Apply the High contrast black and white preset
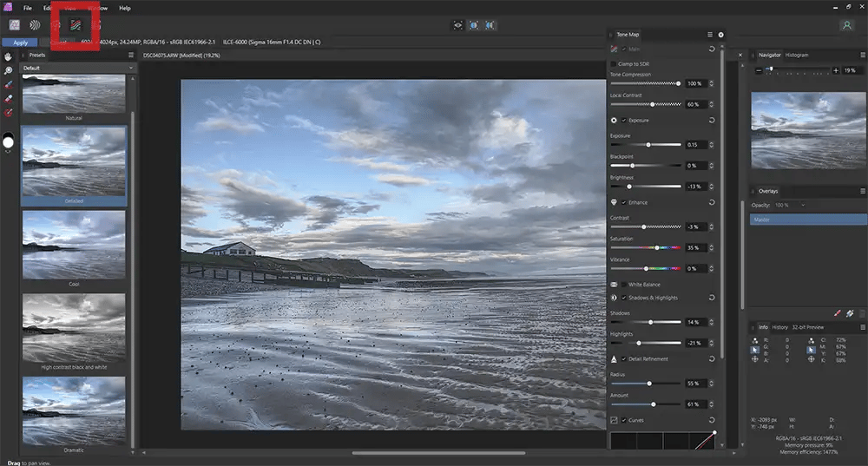This screenshot has height=466, width=868. (74, 328)
